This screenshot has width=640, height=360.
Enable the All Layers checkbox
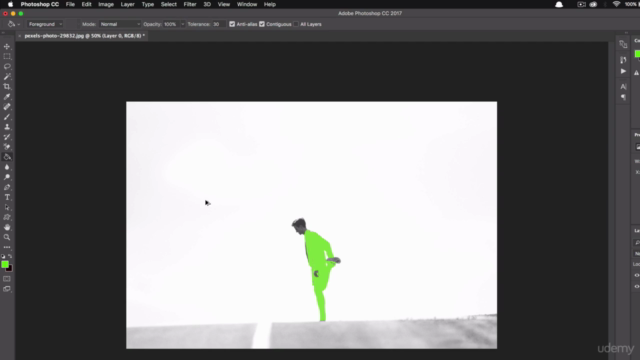tap(296, 24)
